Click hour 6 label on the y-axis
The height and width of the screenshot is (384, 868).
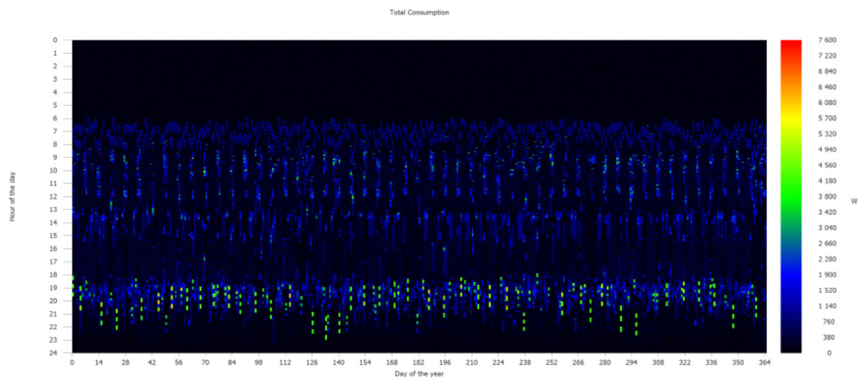[56, 118]
